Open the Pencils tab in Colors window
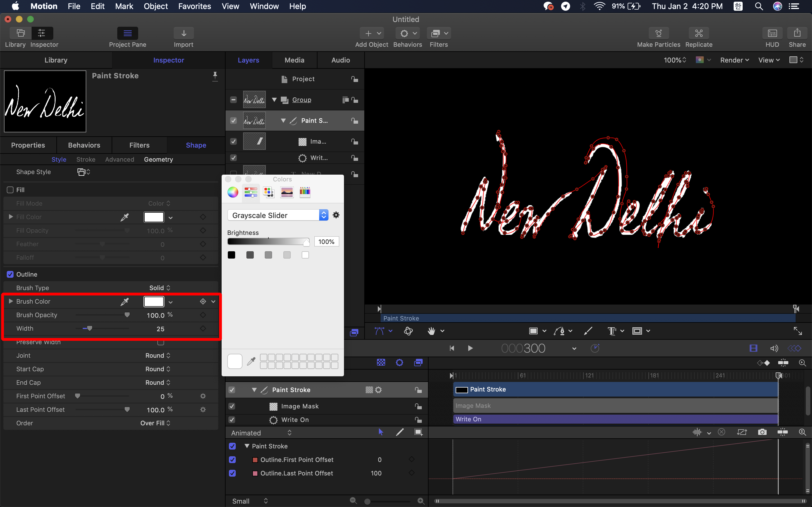Screen dimensions: 812x507 [x=305, y=192]
